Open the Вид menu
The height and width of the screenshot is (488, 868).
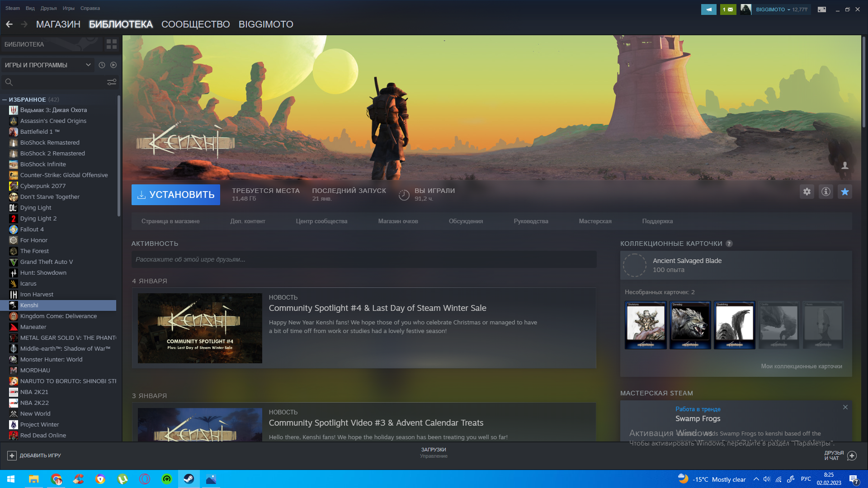(x=30, y=8)
